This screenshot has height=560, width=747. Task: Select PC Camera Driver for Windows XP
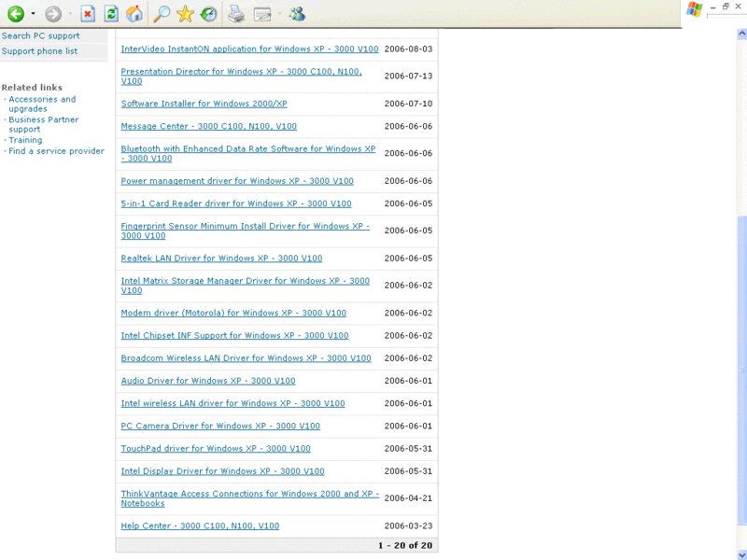tap(220, 426)
